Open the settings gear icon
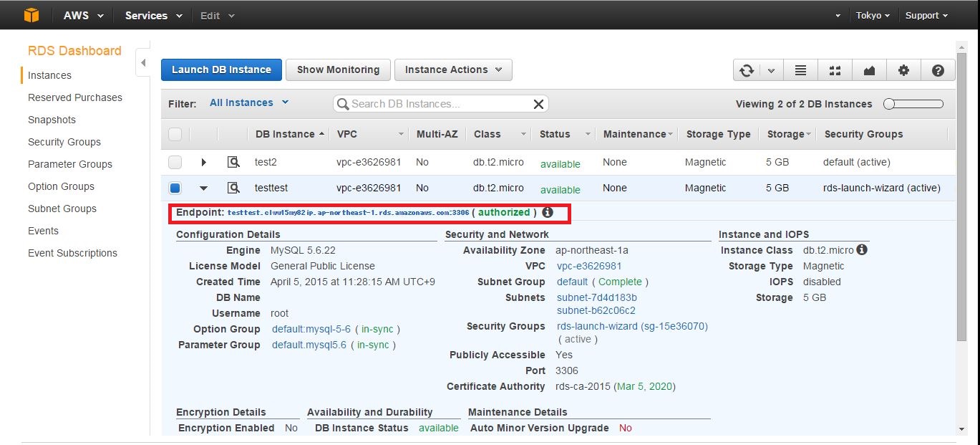 pyautogui.click(x=903, y=70)
